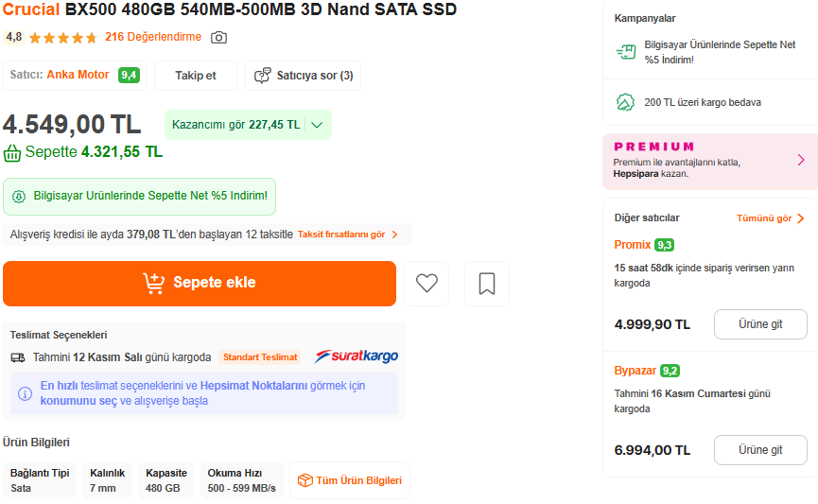This screenshot has width=818, height=504.
Task: Open the Anka Motor seller page
Action: coord(78,76)
